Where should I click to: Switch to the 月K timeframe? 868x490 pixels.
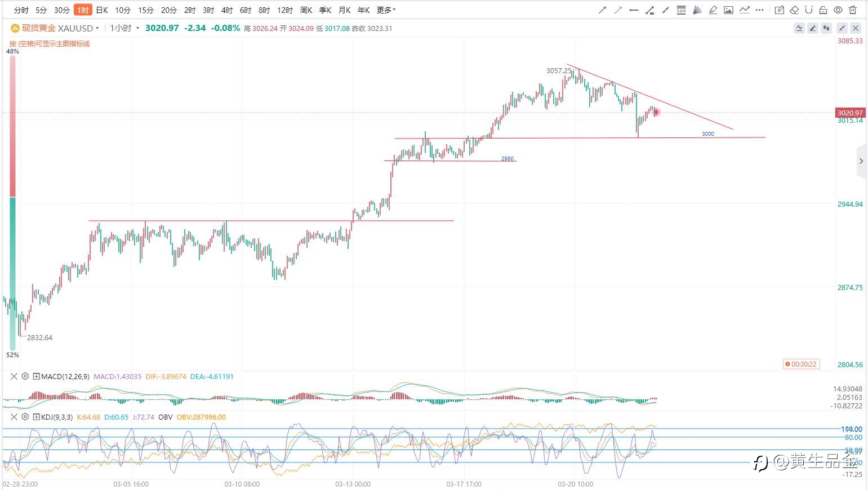click(x=344, y=10)
